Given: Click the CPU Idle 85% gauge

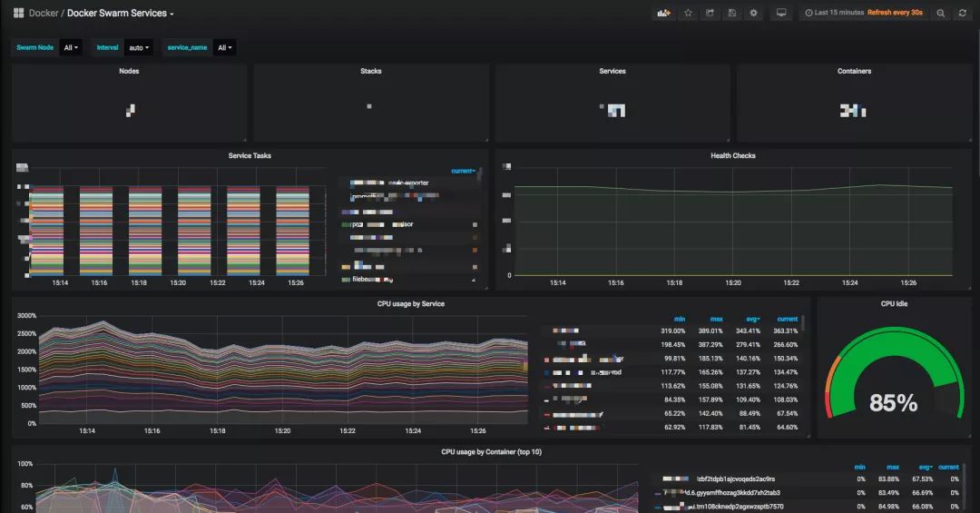Looking at the screenshot, I should [894, 375].
